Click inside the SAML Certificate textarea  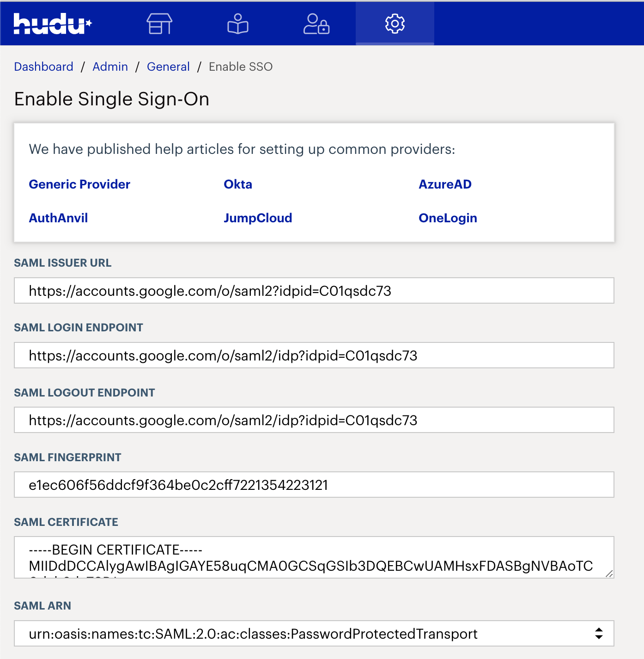[314, 557]
